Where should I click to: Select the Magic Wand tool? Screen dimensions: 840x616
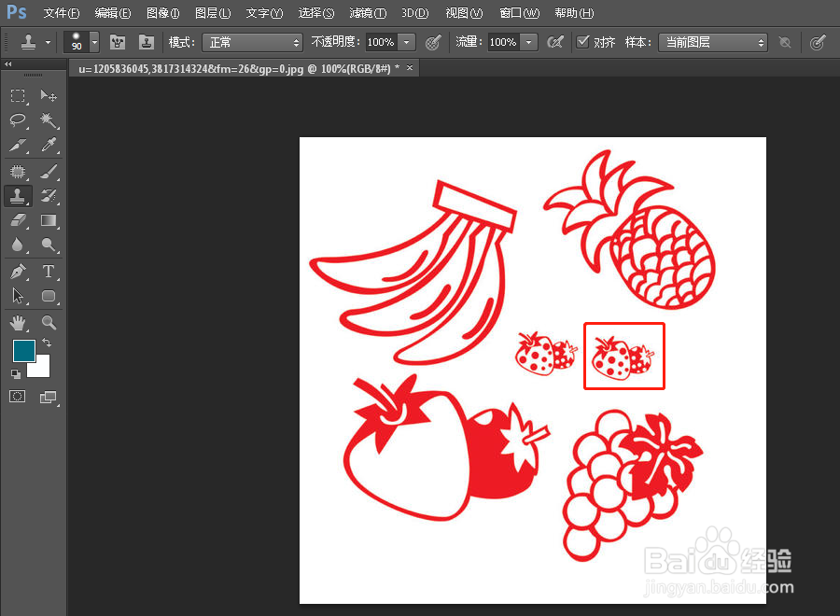pos(49,120)
